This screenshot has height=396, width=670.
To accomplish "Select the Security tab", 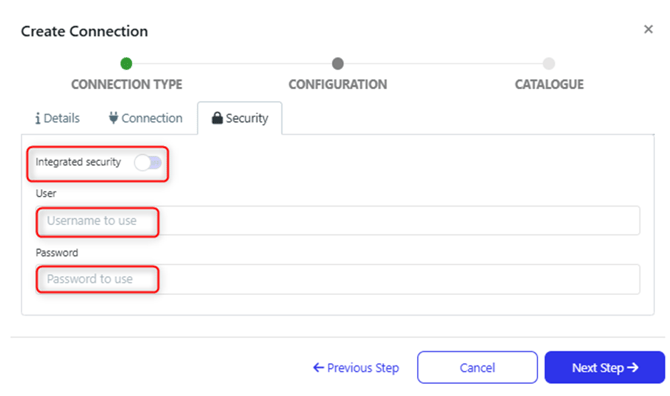I will click(240, 118).
